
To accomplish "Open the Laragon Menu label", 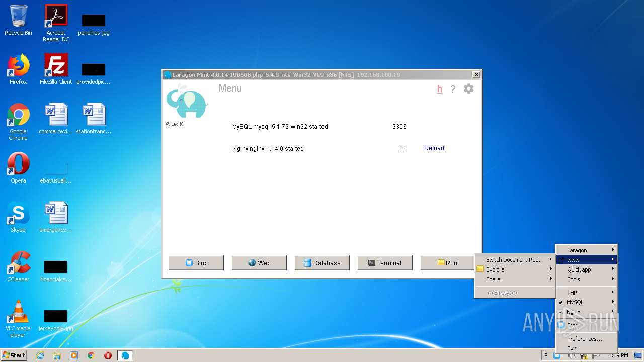I will click(x=230, y=88).
